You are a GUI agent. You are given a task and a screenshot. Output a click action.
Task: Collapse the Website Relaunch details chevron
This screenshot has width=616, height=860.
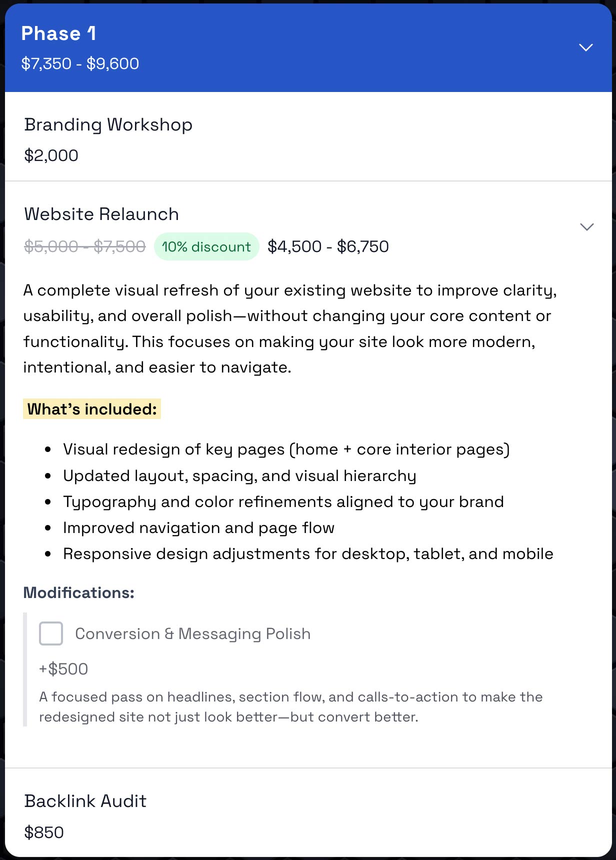pos(586,227)
